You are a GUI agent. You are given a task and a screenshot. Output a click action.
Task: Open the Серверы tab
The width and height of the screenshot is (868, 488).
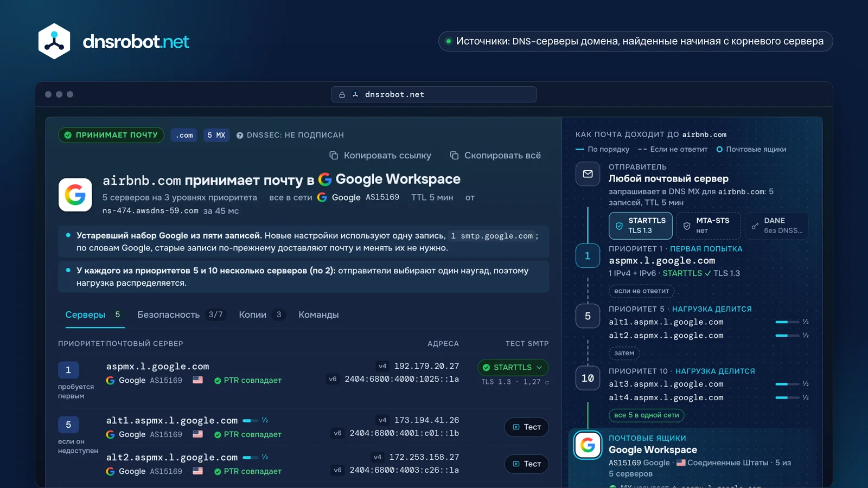(x=95, y=315)
